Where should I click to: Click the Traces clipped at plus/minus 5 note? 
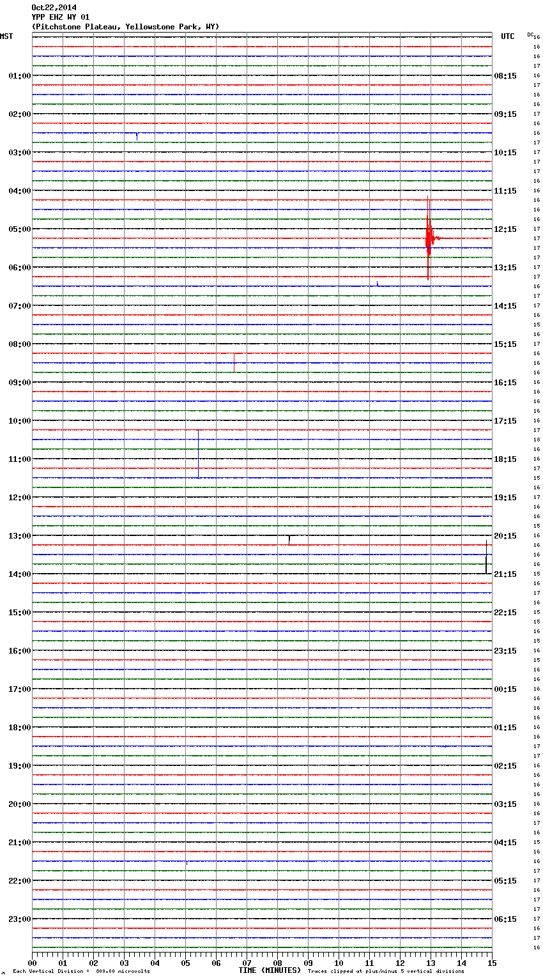click(x=386, y=972)
